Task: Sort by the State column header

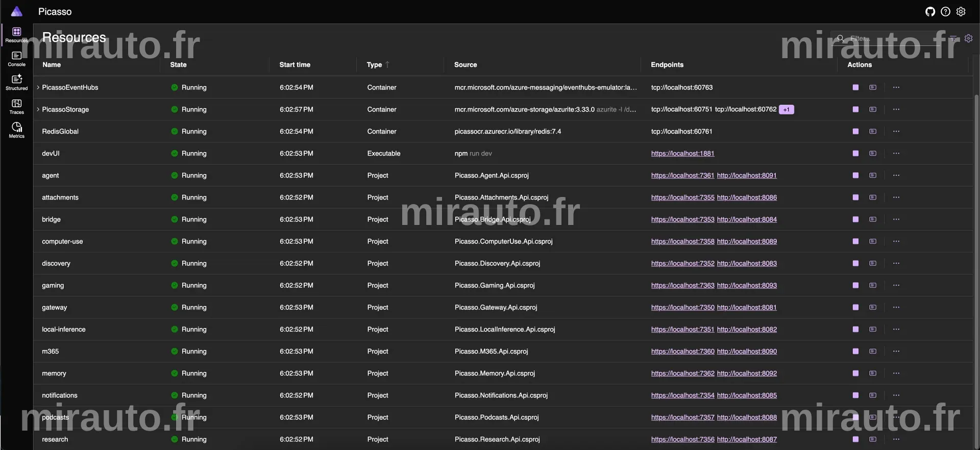Action: tap(178, 64)
